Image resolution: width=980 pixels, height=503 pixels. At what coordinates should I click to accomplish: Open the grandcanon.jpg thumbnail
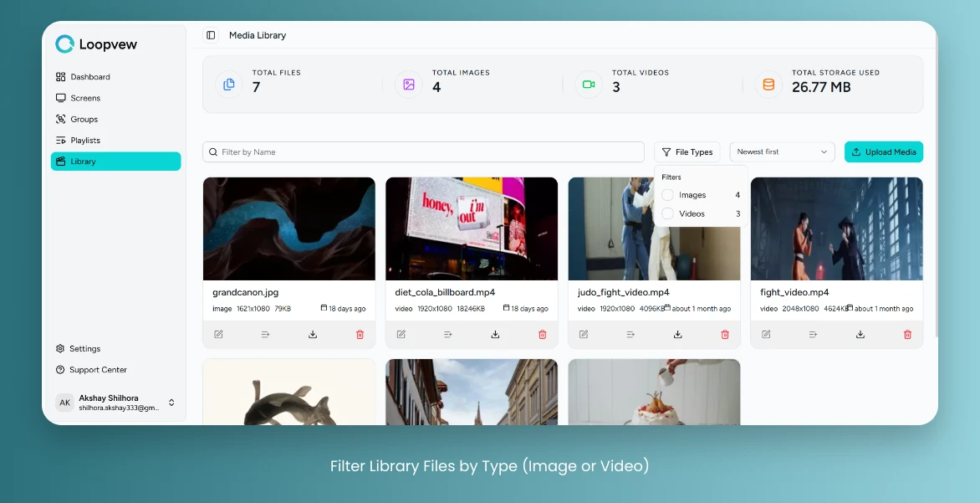(289, 229)
